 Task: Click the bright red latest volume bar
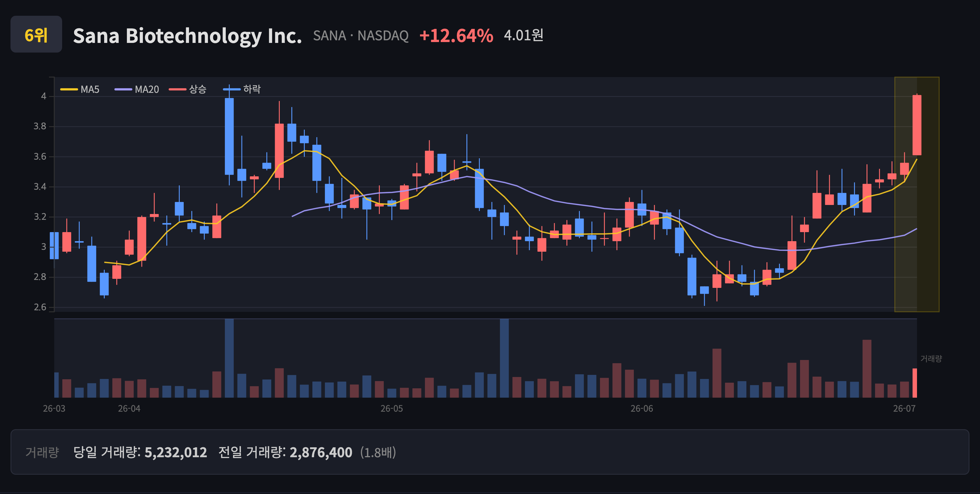point(915,383)
